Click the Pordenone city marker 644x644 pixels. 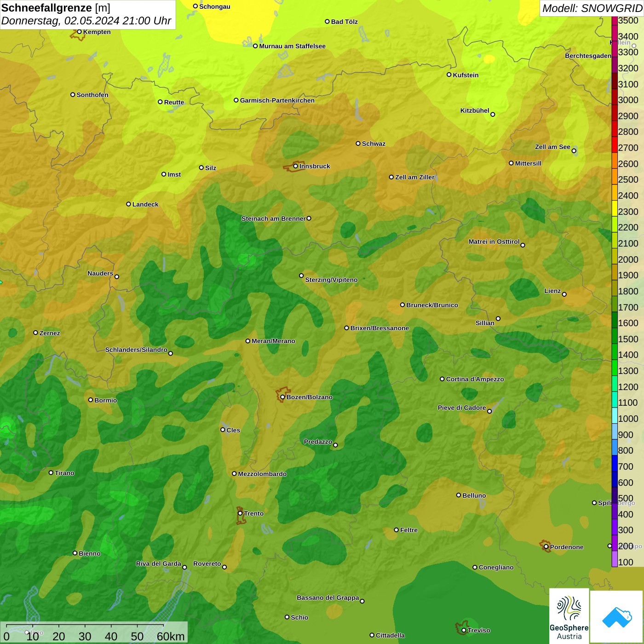(546, 547)
